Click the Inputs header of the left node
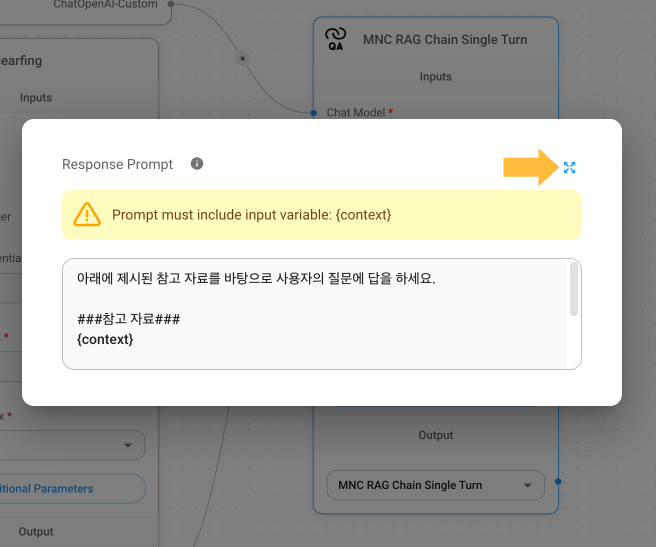The height and width of the screenshot is (547, 656). 36,98
